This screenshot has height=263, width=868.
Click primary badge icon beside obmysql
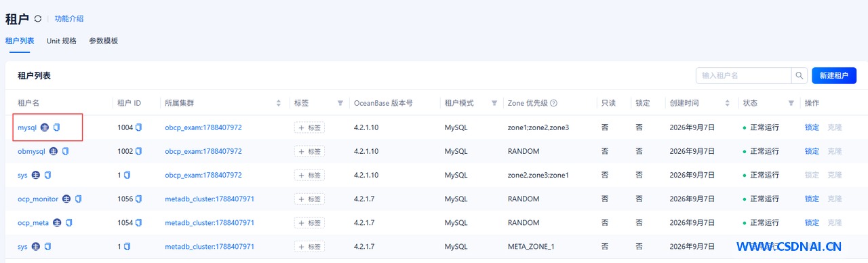54,151
